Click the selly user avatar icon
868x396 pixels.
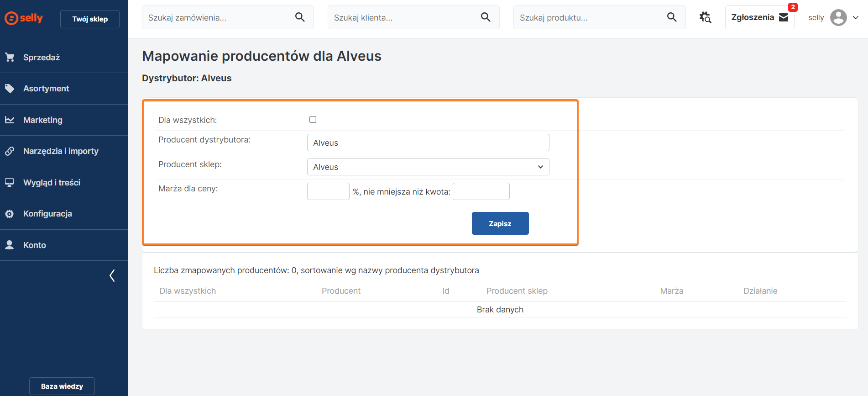tap(838, 18)
